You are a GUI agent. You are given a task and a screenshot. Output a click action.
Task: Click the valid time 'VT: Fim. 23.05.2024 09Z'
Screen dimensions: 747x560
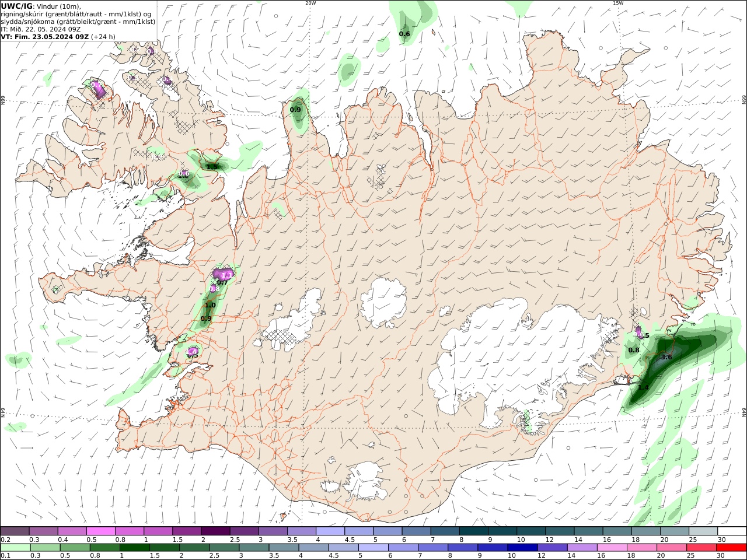pos(45,36)
